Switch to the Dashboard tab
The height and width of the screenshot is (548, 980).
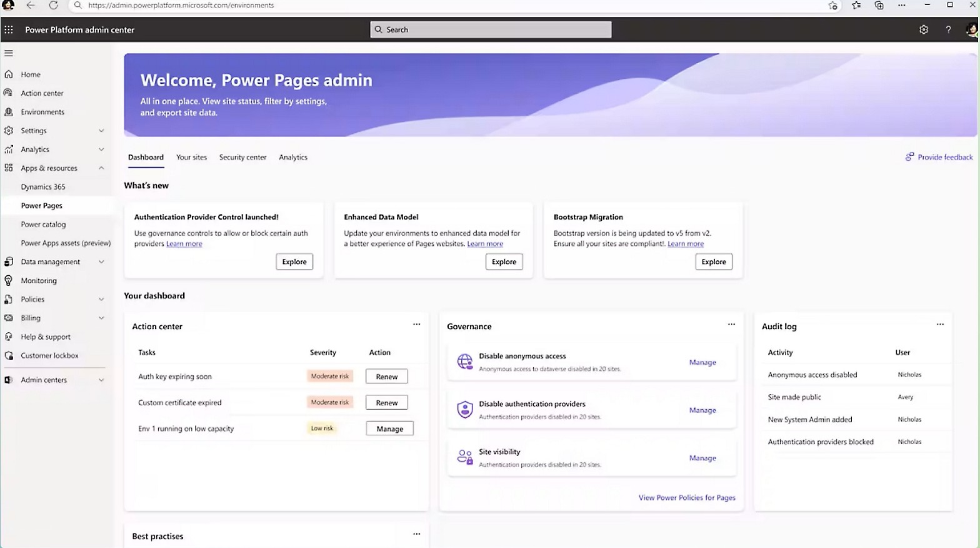(146, 157)
